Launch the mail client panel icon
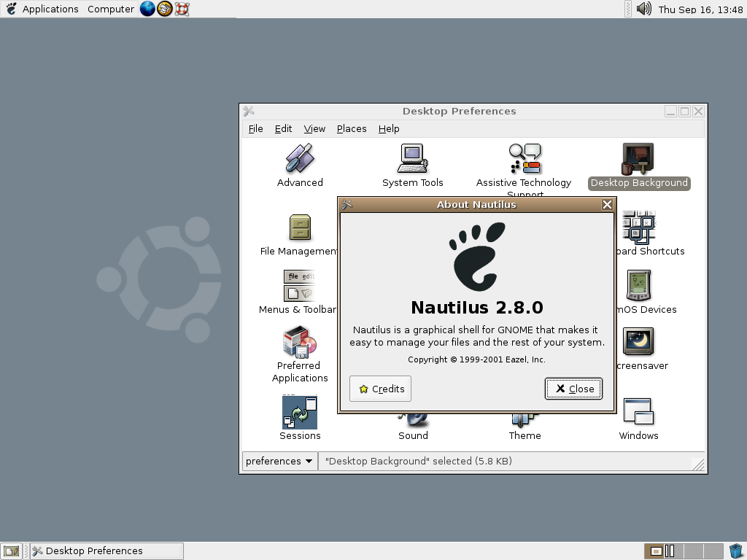Screen dimensions: 747x560 [x=165, y=9]
